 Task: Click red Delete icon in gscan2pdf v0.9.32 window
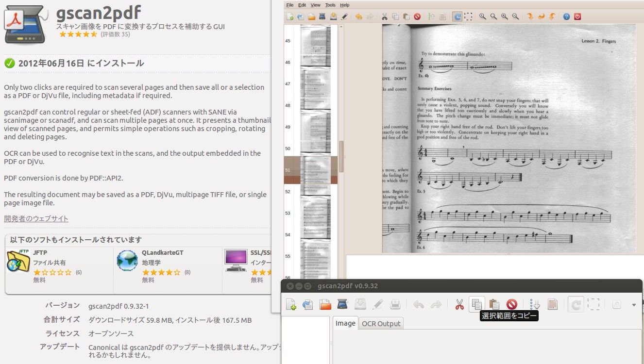(x=512, y=305)
